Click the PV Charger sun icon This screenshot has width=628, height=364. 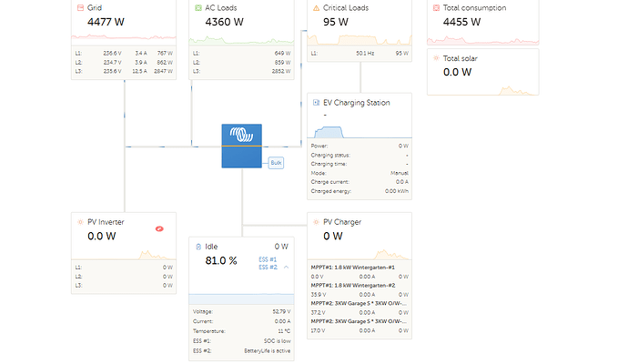316,222
